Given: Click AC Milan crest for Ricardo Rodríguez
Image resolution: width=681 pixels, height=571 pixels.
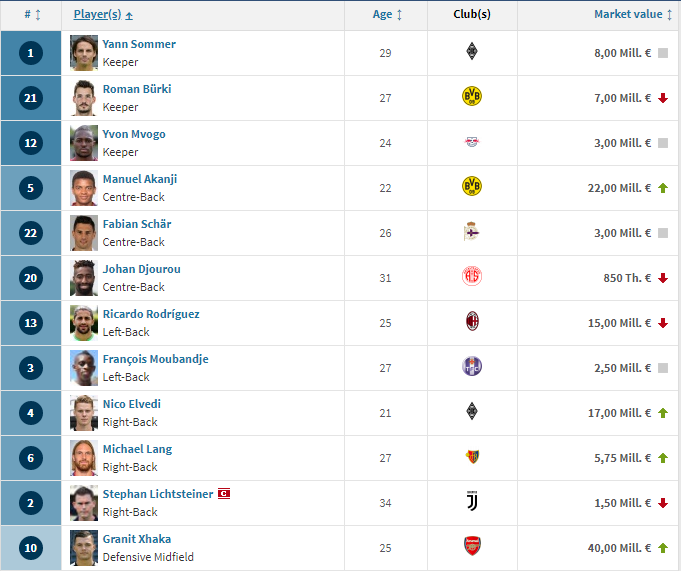Looking at the screenshot, I should (472, 321).
